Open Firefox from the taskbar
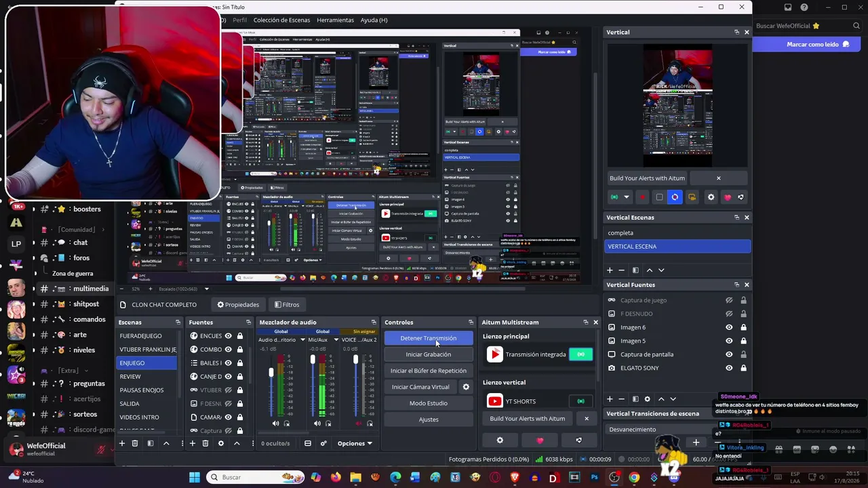This screenshot has height=488, width=868. (336, 477)
